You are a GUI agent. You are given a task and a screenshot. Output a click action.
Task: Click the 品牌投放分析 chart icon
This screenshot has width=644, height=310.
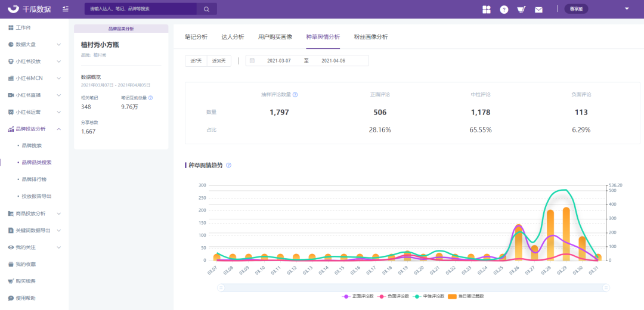[11, 129]
